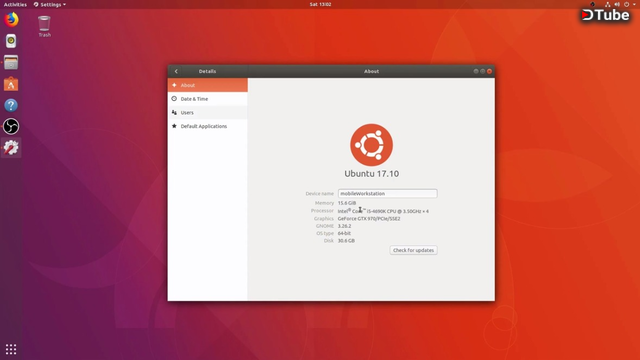Open the clock calendar panel

pyautogui.click(x=320, y=4)
